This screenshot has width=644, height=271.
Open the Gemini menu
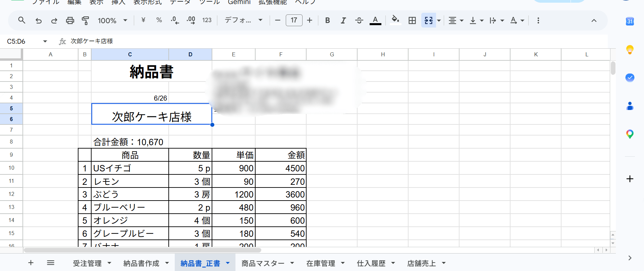[239, 2]
